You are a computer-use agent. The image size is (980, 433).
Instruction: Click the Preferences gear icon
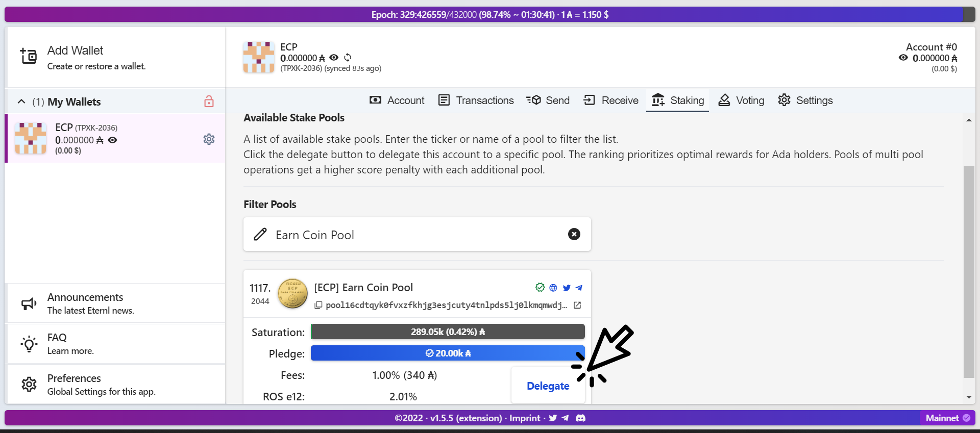coord(29,384)
